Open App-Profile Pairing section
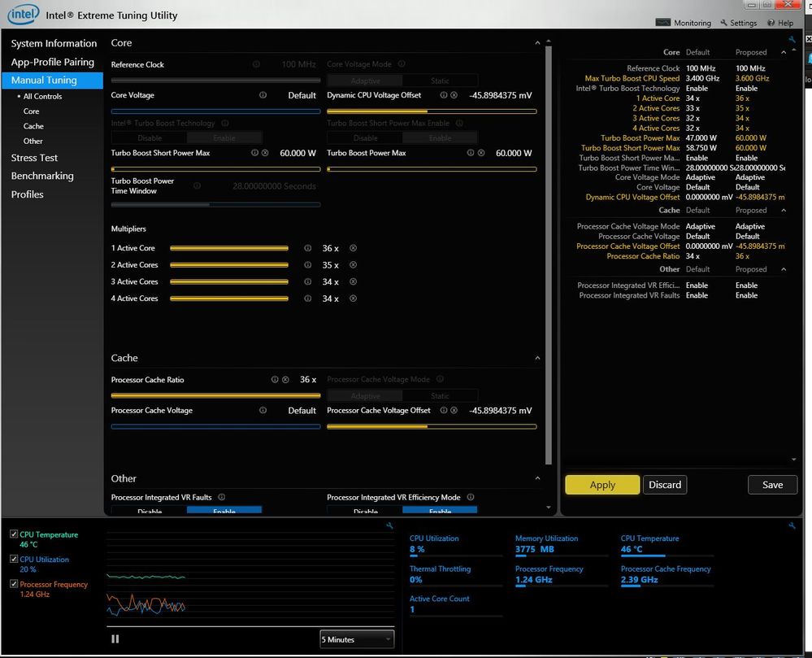Screen dimensions: 812x658 pos(52,62)
